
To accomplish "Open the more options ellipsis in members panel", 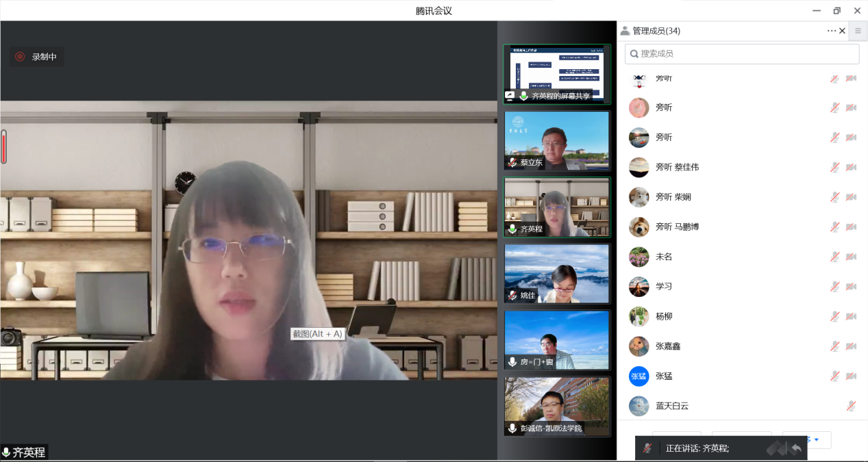I will point(831,31).
